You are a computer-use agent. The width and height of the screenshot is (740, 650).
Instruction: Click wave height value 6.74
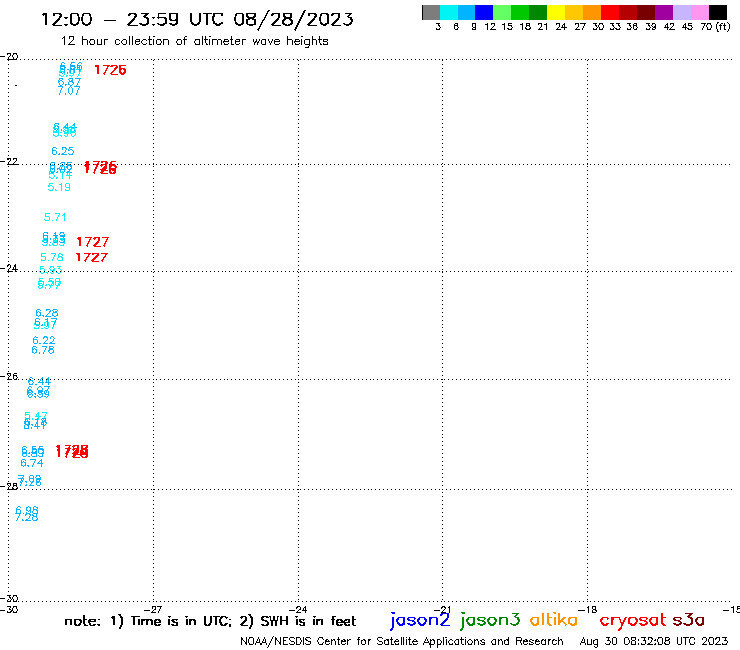(32, 464)
